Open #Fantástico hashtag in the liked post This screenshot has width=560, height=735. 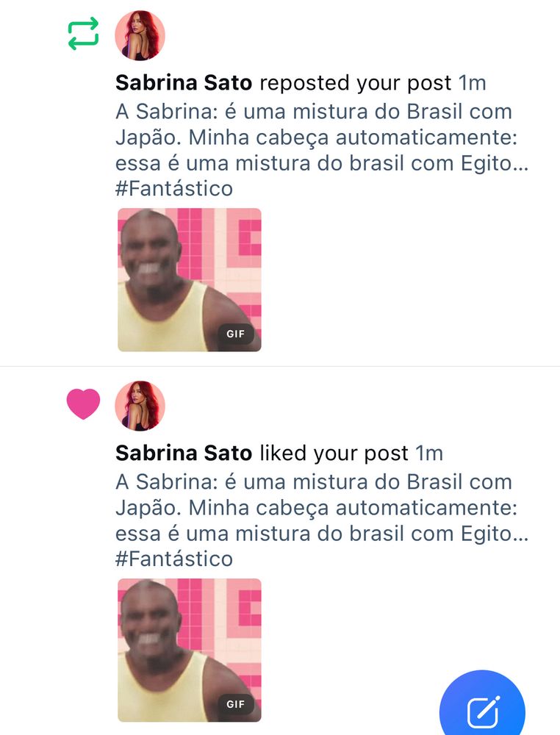[x=174, y=559]
